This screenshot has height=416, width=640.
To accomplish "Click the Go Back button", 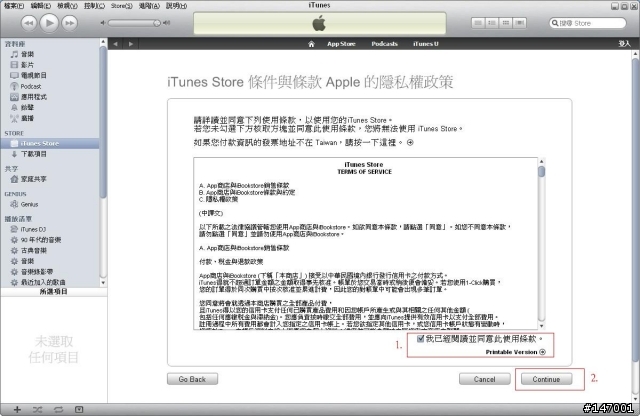I will click(x=192, y=379).
